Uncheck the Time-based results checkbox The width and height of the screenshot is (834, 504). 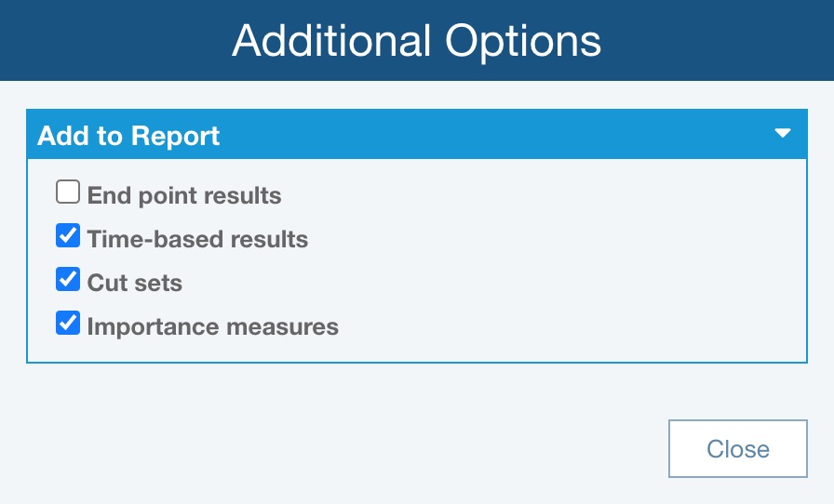click(x=68, y=237)
